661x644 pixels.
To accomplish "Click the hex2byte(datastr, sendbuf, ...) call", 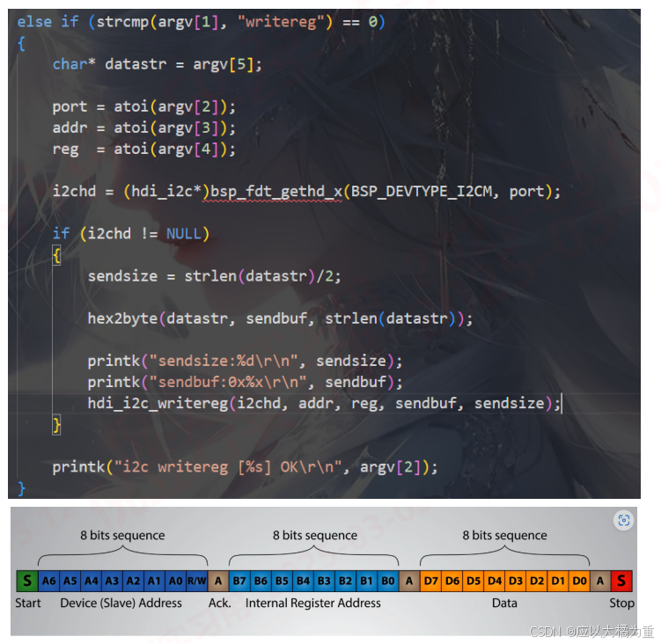I will 280,318.
